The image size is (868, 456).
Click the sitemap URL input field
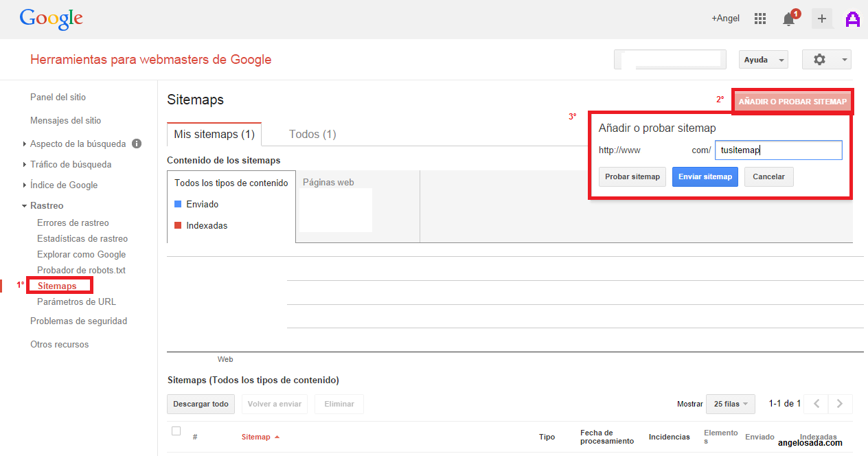tap(778, 150)
